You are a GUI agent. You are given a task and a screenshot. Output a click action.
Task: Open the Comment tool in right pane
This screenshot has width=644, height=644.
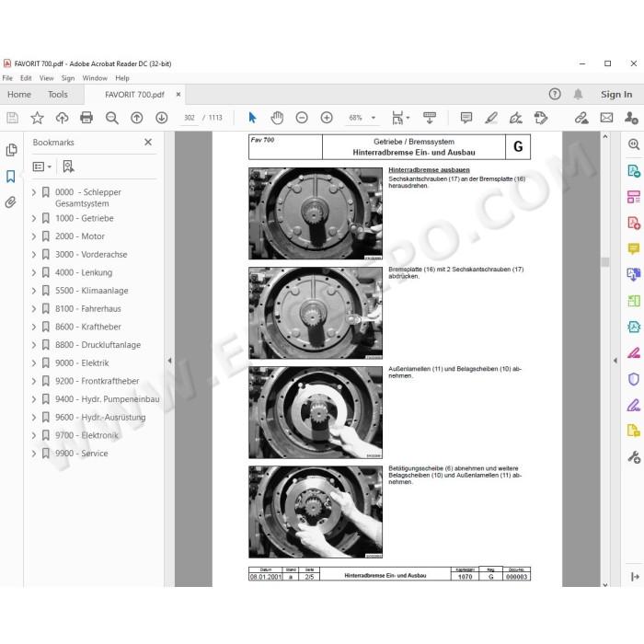pos(634,248)
